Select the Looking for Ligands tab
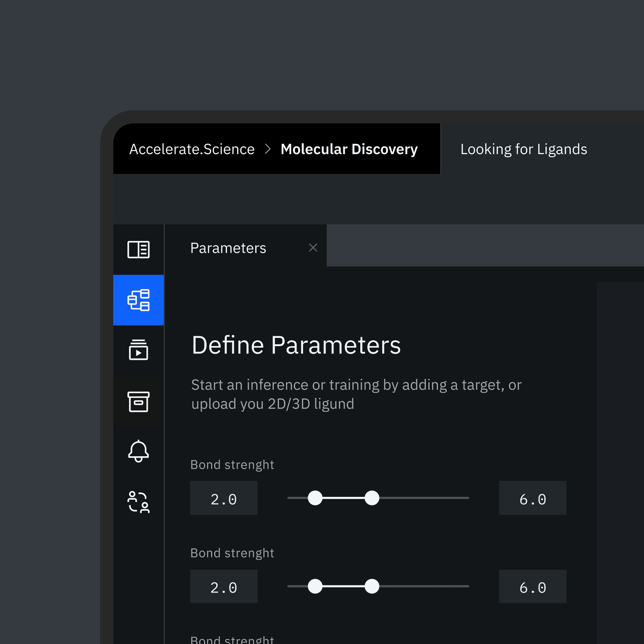644x644 pixels. pyautogui.click(x=524, y=149)
